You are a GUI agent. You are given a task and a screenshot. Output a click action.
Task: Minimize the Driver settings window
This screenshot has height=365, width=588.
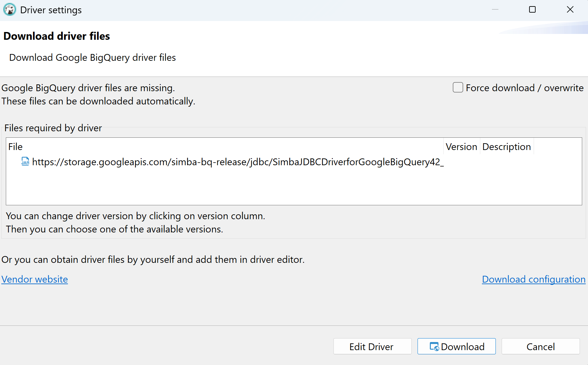coord(495,10)
